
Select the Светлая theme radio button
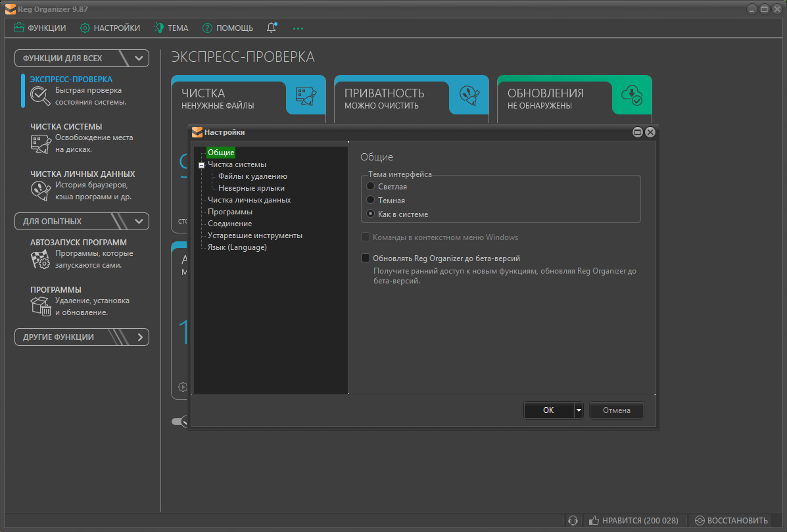pos(371,187)
